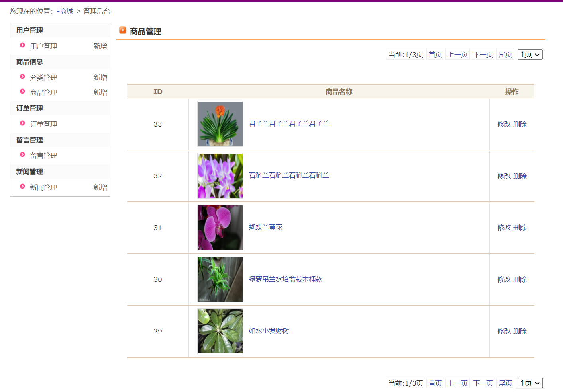Click the 商品信息 sidebar section heading

pyautogui.click(x=29, y=62)
